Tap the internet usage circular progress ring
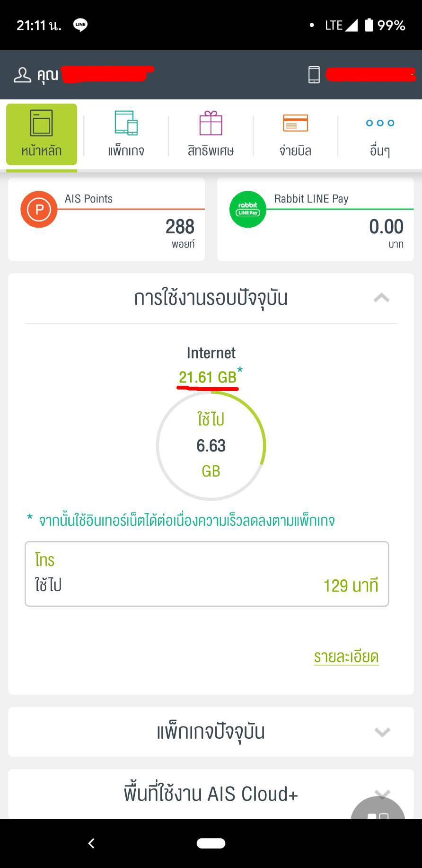The width and height of the screenshot is (422, 868). [211, 445]
